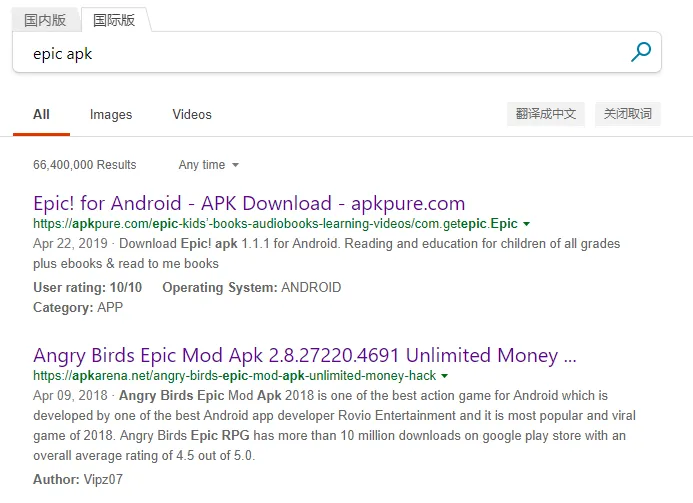
Task: Switch to Videos results
Action: [x=192, y=114]
